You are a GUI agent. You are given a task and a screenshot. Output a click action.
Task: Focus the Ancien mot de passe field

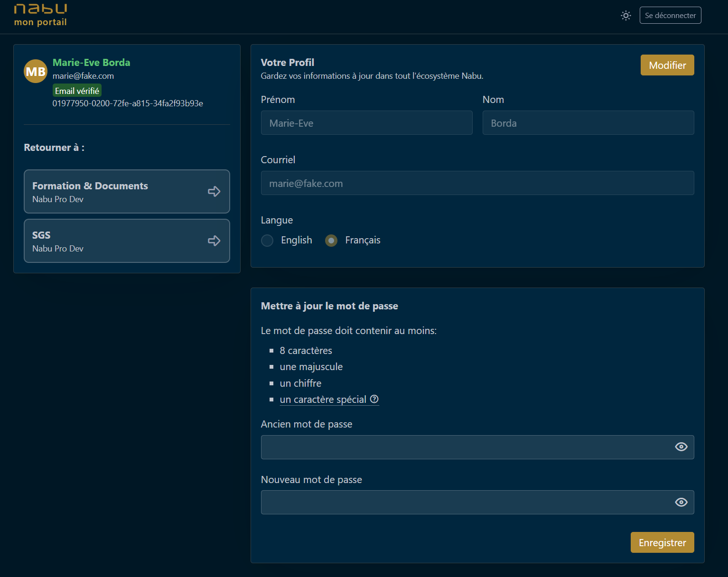[x=465, y=447]
